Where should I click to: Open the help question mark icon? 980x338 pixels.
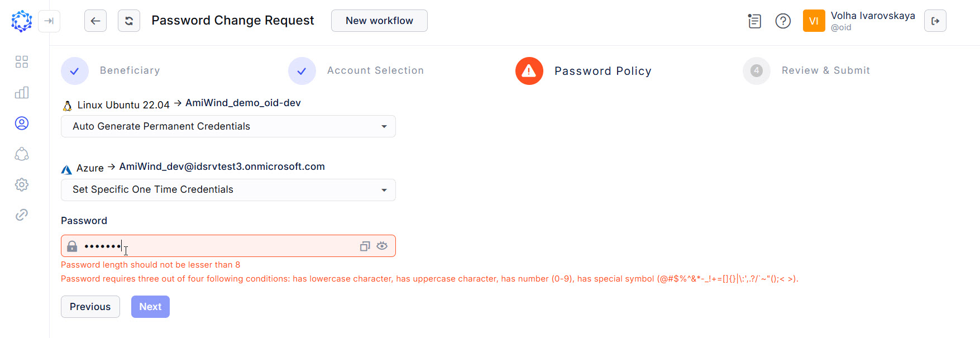[783, 21]
